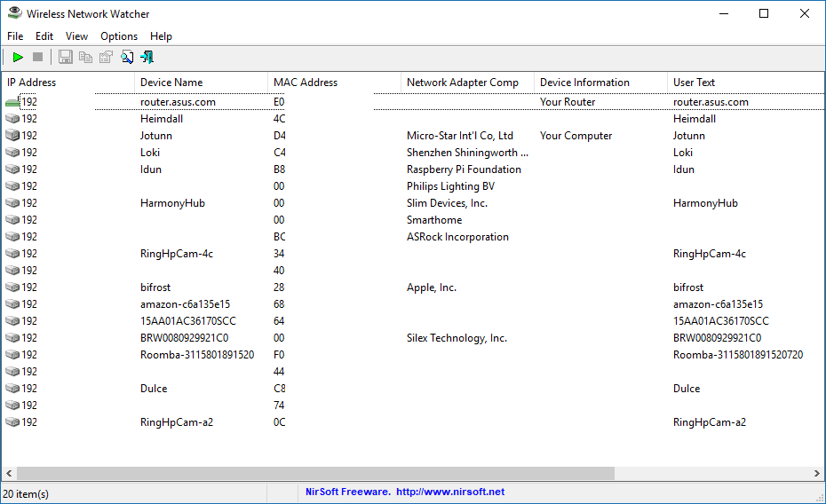826x504 pixels.
Task: Open the Properties toolbar icon
Action: tap(106, 57)
